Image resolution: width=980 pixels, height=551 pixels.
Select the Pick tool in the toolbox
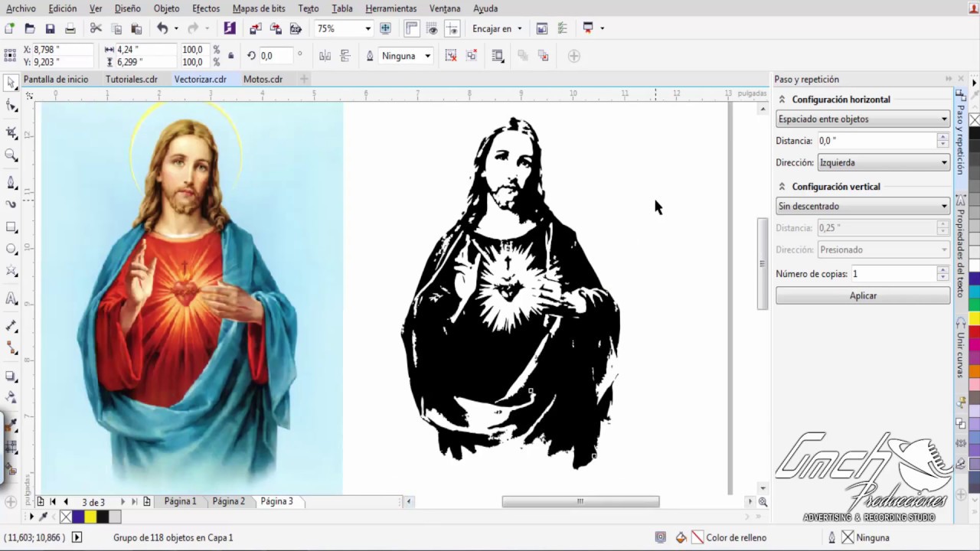point(11,83)
